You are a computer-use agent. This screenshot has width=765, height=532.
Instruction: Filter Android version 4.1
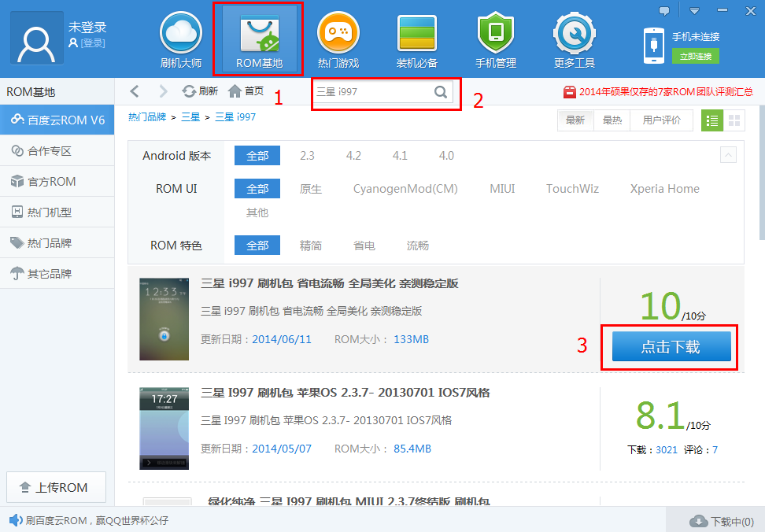coord(400,156)
